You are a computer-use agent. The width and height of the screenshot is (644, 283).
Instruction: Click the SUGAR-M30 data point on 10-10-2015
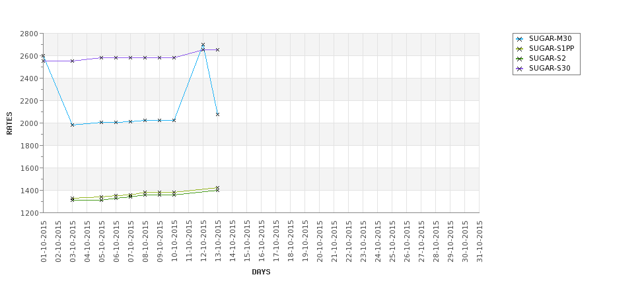point(174,120)
